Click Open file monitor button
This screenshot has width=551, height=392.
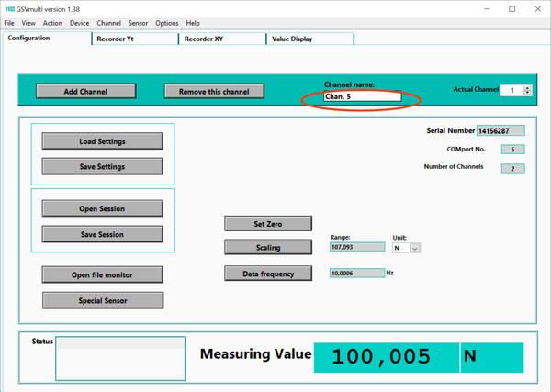pos(103,274)
